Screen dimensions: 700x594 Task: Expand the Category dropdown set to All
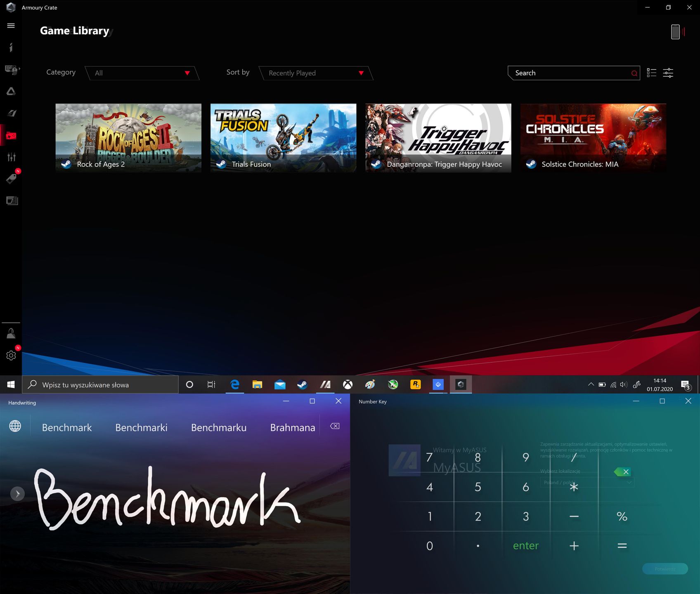[x=142, y=73]
